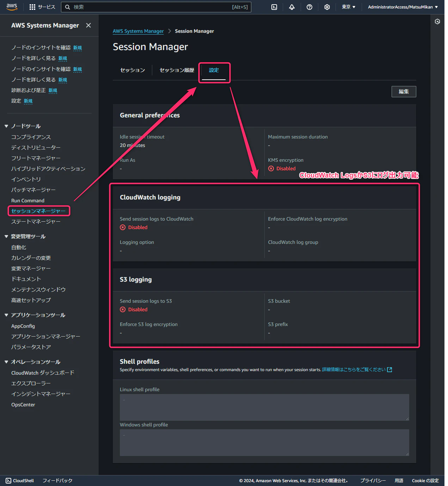Open ディストリビューター in the sidebar

point(36,148)
